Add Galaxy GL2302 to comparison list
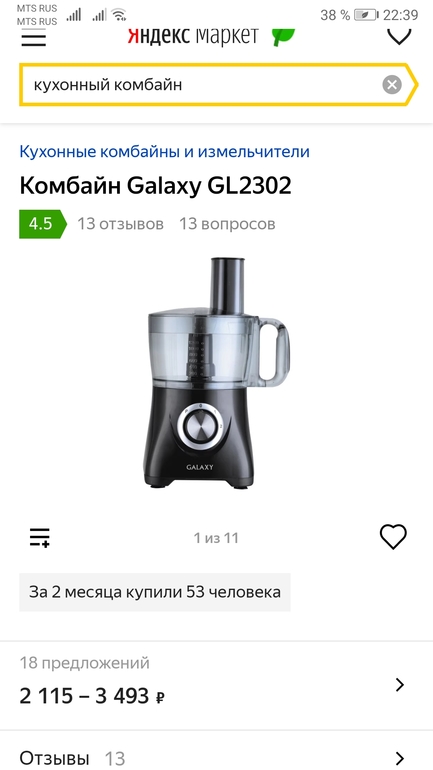This screenshot has width=433, height=770. pyautogui.click(x=40, y=537)
